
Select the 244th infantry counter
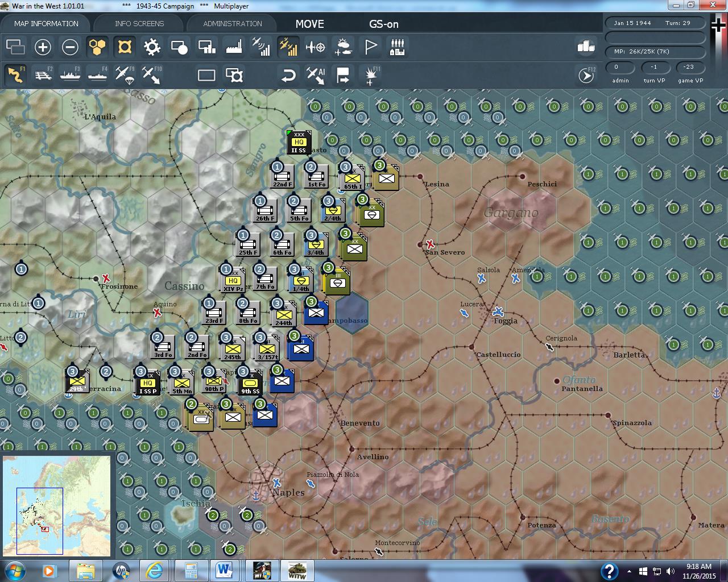pyautogui.click(x=284, y=315)
